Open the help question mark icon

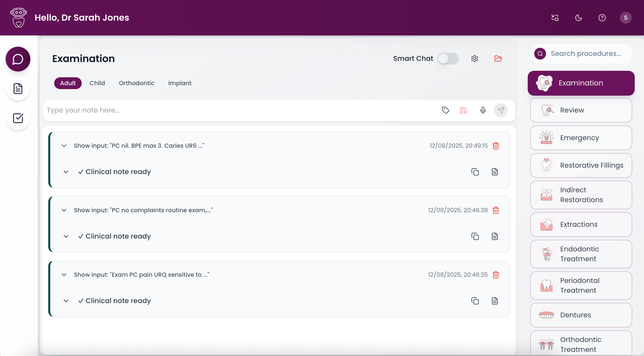[602, 18]
